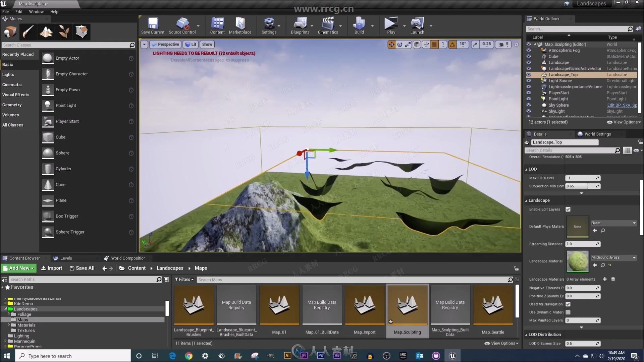Adjust SubSection Min Component value slider
The height and width of the screenshot is (362, 644).
pos(583,186)
